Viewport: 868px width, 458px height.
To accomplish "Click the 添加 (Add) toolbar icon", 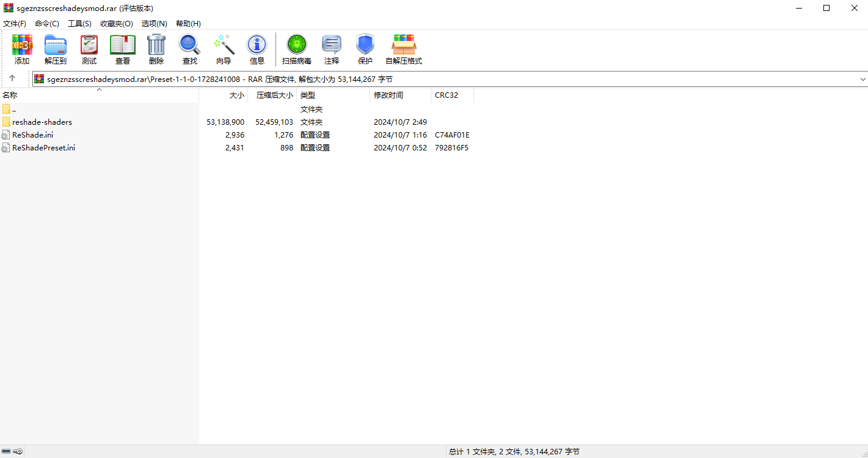I will coord(22,45).
